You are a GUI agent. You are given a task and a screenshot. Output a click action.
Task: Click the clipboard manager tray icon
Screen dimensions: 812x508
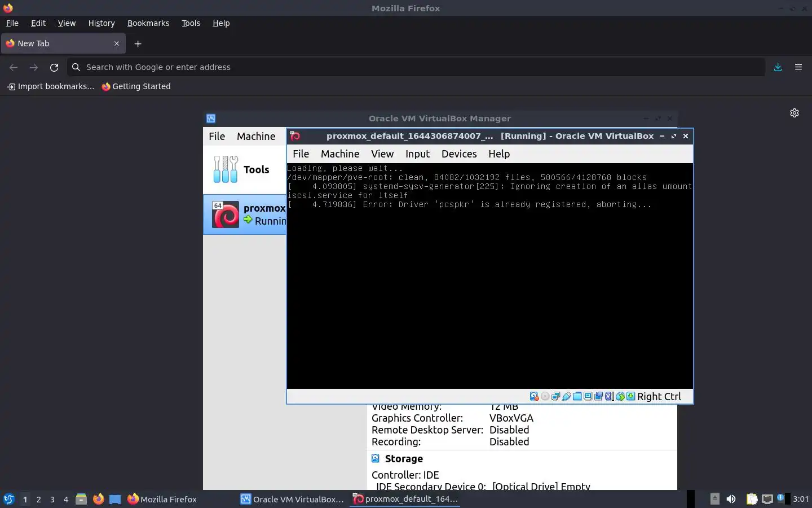(752, 499)
